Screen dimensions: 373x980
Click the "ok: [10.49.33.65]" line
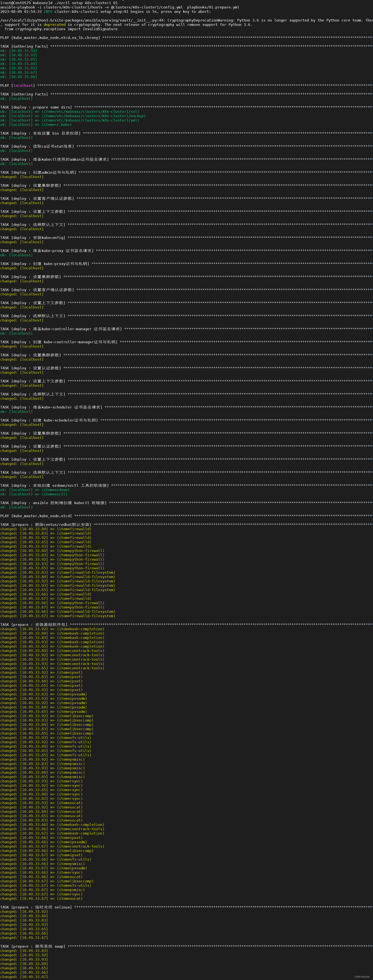pyautogui.click(x=19, y=59)
